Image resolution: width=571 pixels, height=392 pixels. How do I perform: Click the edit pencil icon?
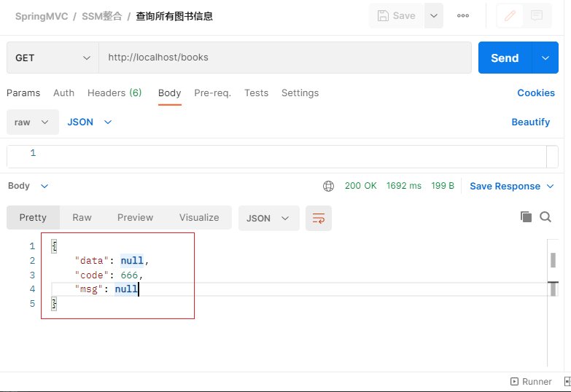point(510,15)
